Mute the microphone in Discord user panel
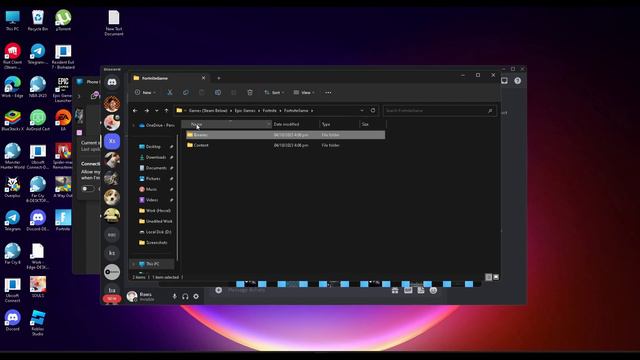Viewport: 640px width, 360px height. [174, 296]
